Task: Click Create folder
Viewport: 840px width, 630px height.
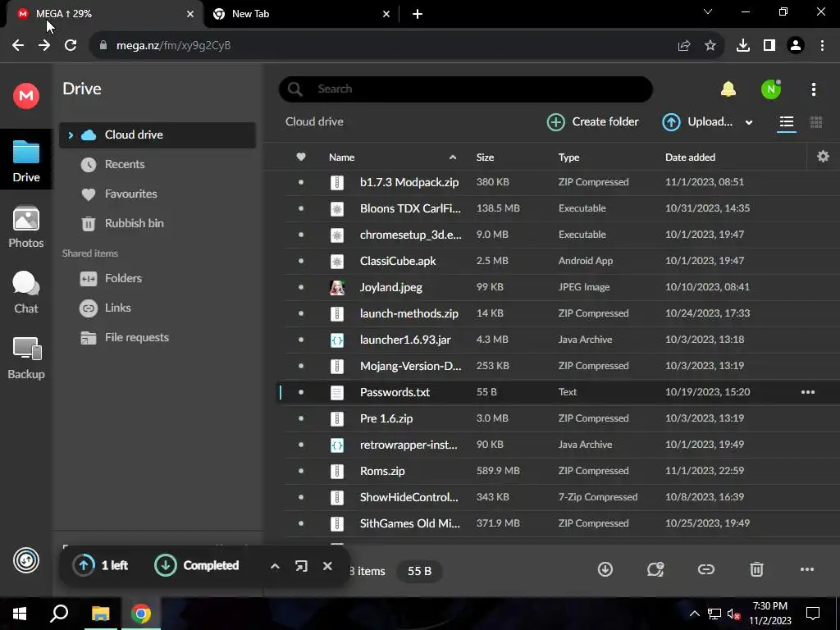Action: coord(592,121)
